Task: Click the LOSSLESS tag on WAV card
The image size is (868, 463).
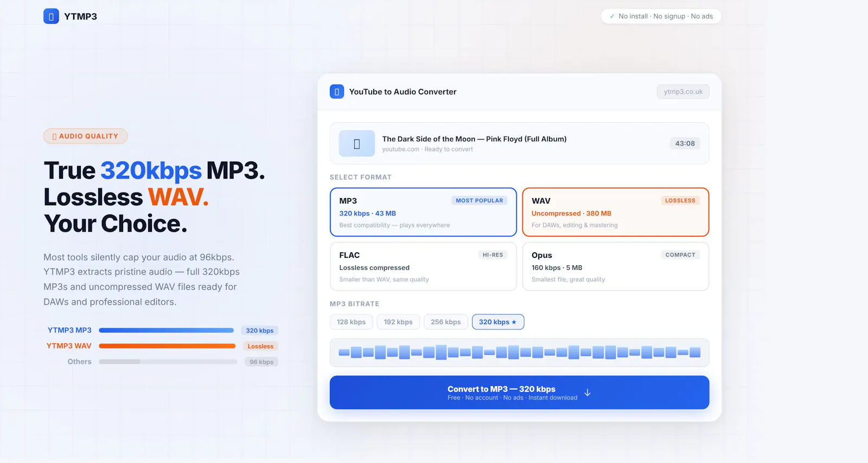Action: pyautogui.click(x=680, y=200)
